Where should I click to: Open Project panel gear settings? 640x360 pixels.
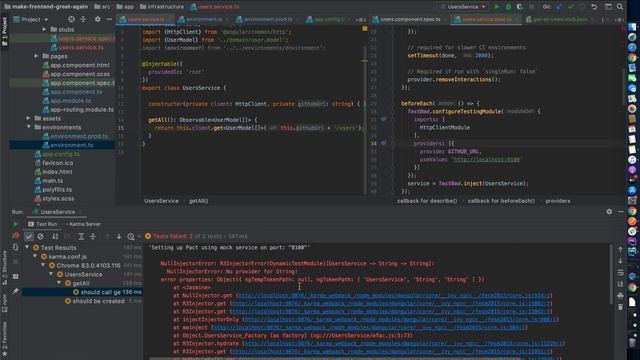(98, 19)
